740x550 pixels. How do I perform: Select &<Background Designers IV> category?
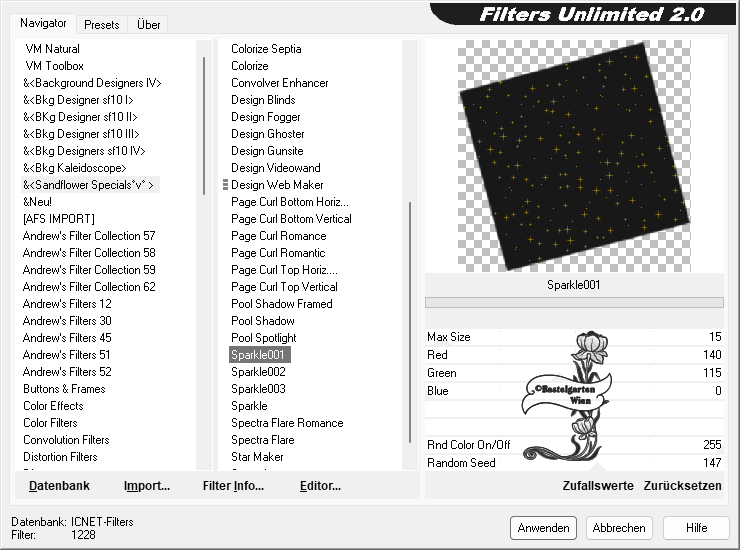tap(92, 83)
